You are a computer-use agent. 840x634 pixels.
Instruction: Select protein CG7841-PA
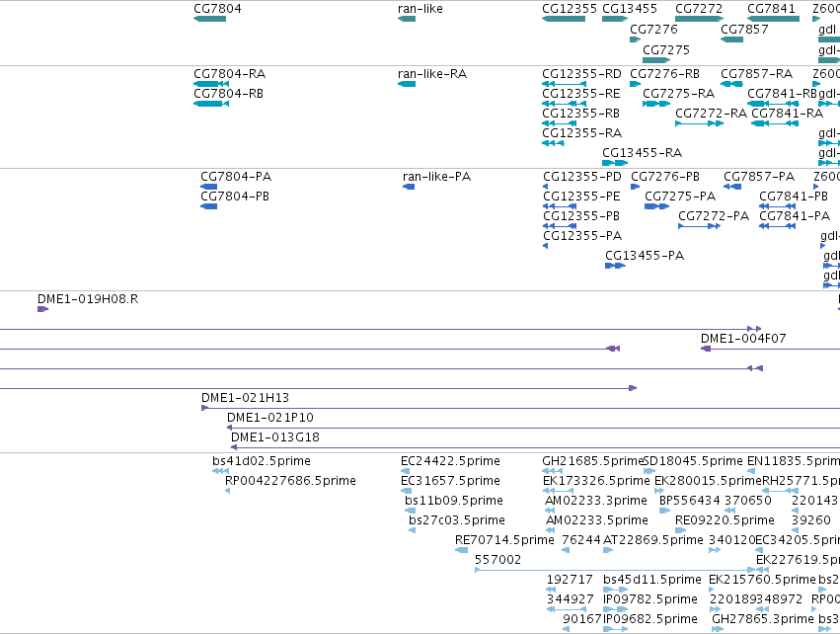[x=778, y=226]
